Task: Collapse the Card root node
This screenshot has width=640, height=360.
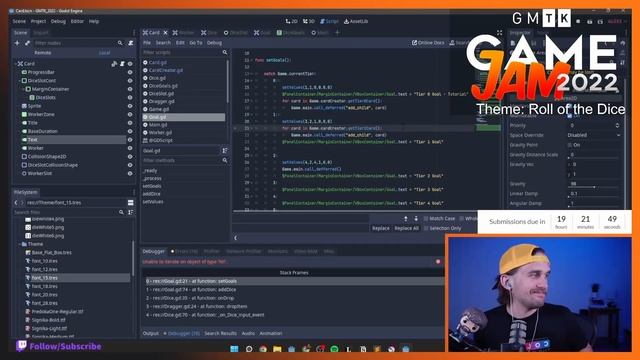Action: click(x=16, y=64)
